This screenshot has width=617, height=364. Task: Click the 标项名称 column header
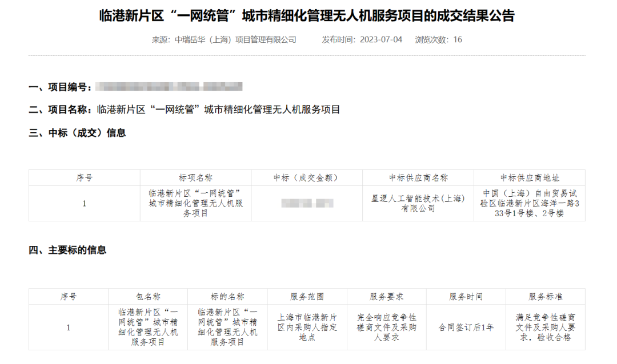[195, 178]
